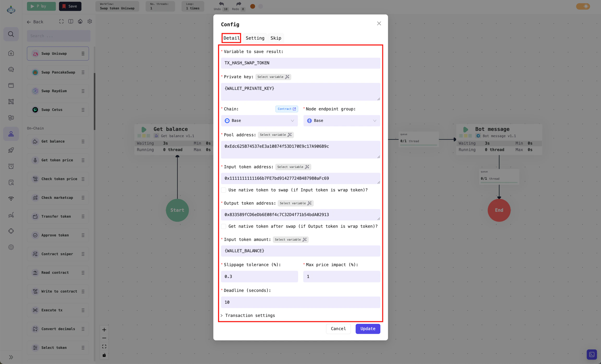The height and width of the screenshot is (364, 601).
Task: Click the green Start node
Action: coord(177,210)
